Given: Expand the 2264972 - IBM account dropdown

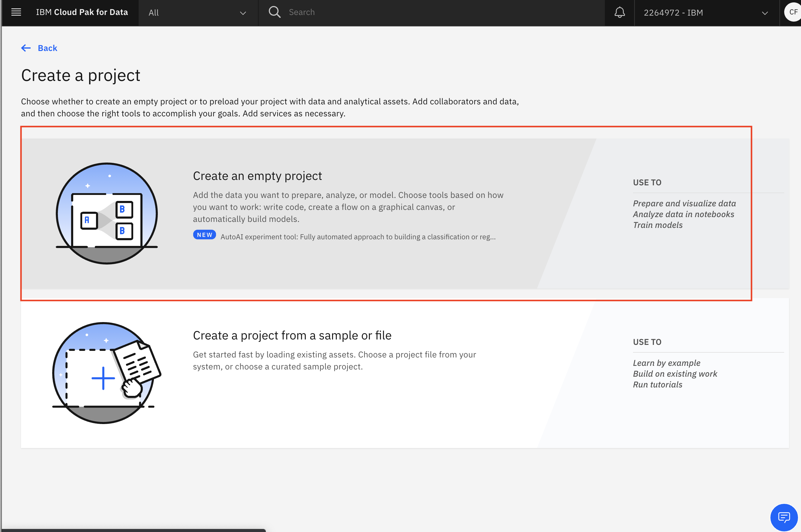Looking at the screenshot, I should pyautogui.click(x=706, y=13).
